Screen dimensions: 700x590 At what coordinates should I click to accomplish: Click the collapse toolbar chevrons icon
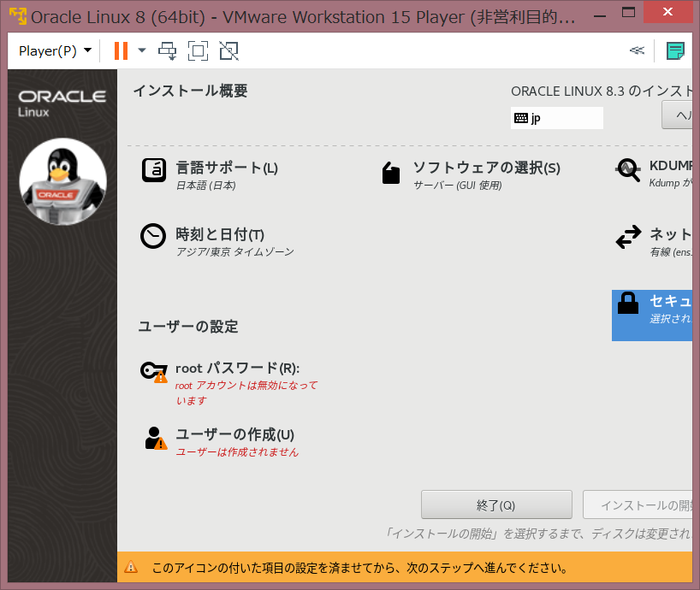pos(637,50)
